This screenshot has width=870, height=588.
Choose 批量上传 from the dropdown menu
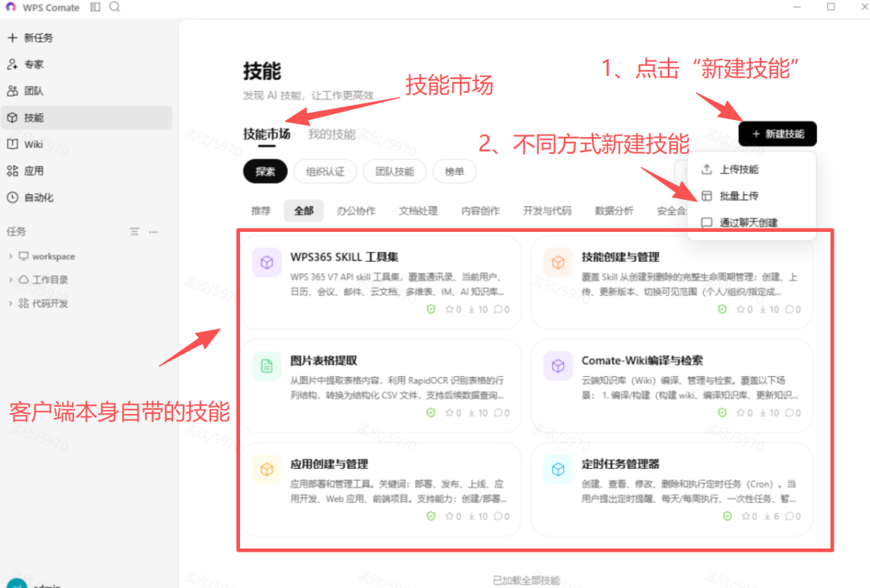click(752, 196)
